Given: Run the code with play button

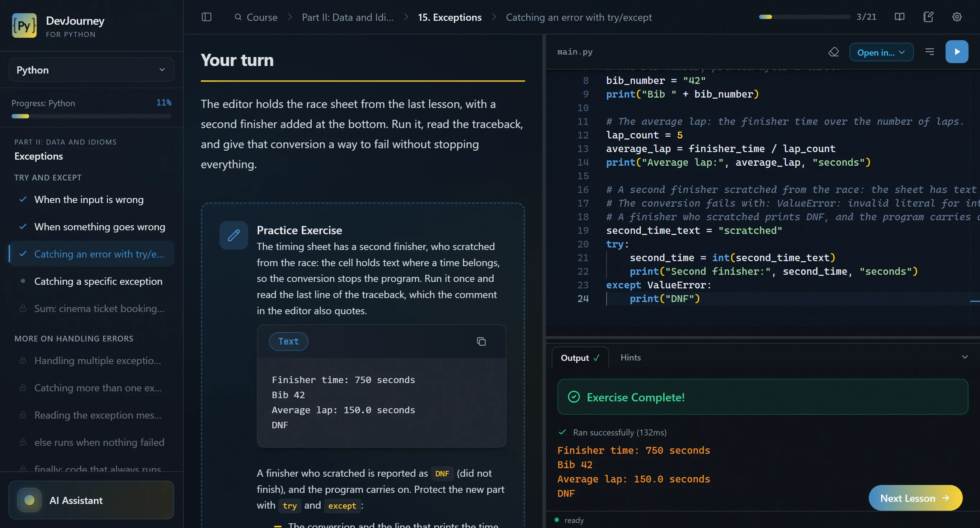Looking at the screenshot, I should (957, 52).
